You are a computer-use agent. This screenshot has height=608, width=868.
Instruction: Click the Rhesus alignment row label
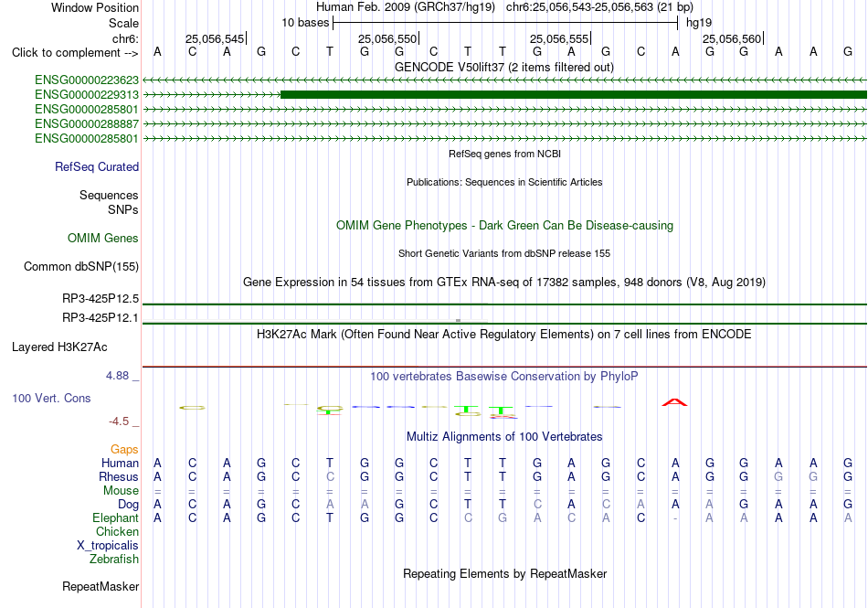tap(119, 476)
